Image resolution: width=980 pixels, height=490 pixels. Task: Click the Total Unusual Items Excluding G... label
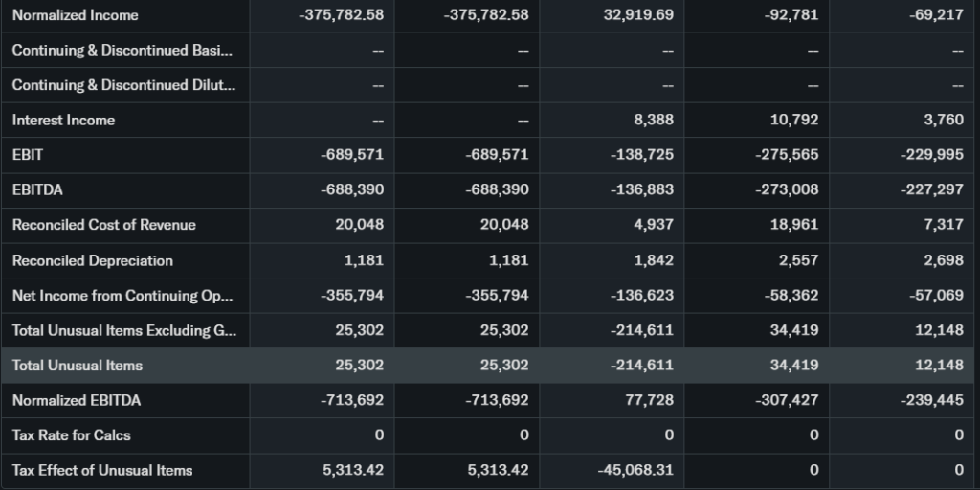[x=123, y=330]
